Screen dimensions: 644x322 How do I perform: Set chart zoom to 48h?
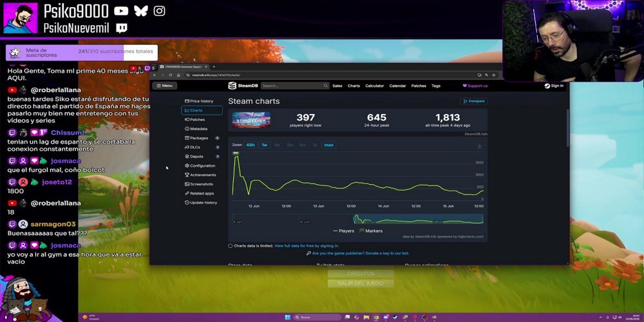point(250,145)
